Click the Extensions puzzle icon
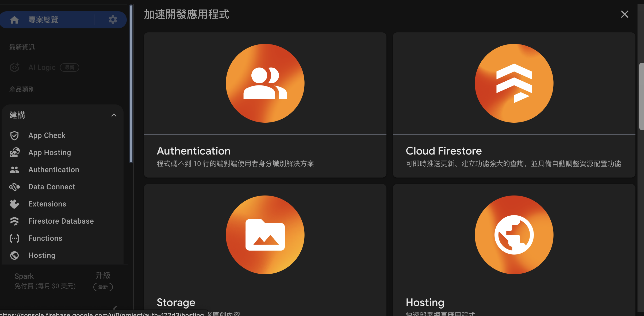Screen dimensions: 644x316 [x=14, y=204]
